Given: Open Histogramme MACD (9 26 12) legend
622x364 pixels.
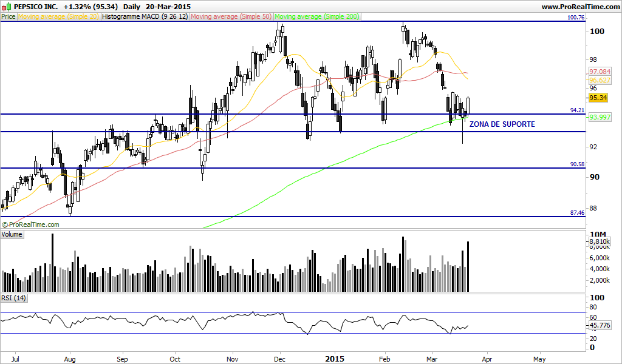Looking at the screenshot, I should [145, 16].
